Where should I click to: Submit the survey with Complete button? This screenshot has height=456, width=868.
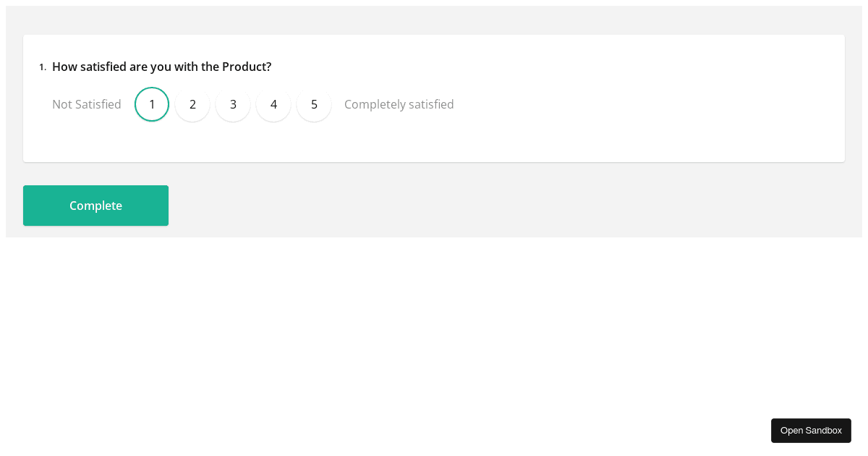tap(95, 206)
